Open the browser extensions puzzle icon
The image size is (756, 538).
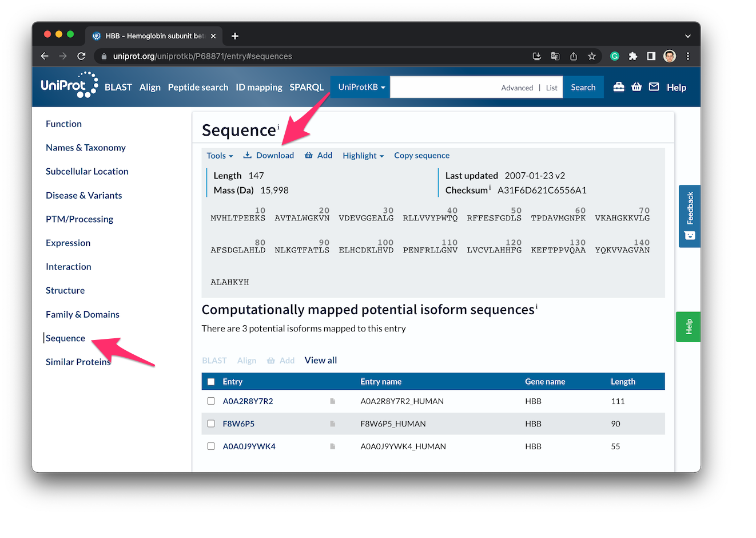tap(632, 56)
